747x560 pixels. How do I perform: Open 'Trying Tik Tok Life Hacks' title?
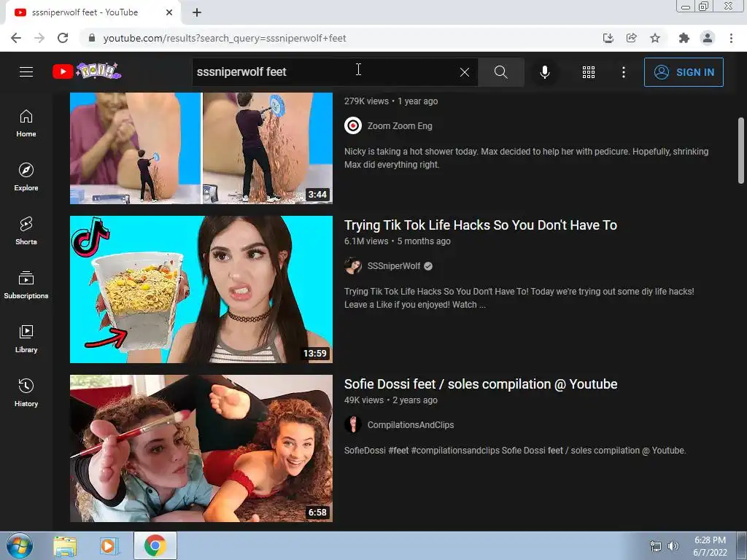[480, 225]
